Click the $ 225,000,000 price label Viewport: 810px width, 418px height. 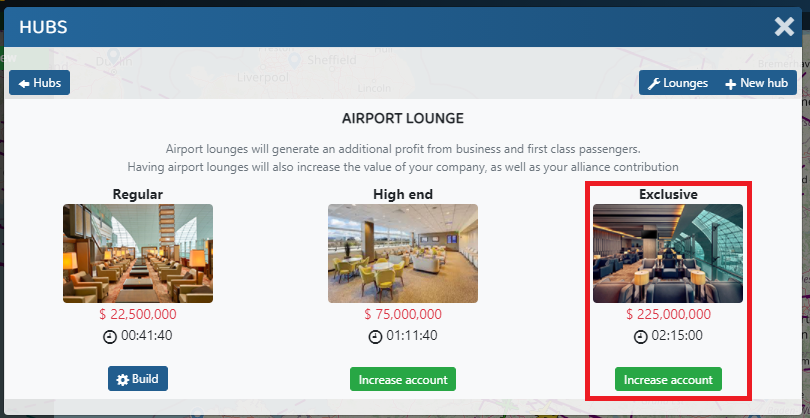pyautogui.click(x=668, y=314)
